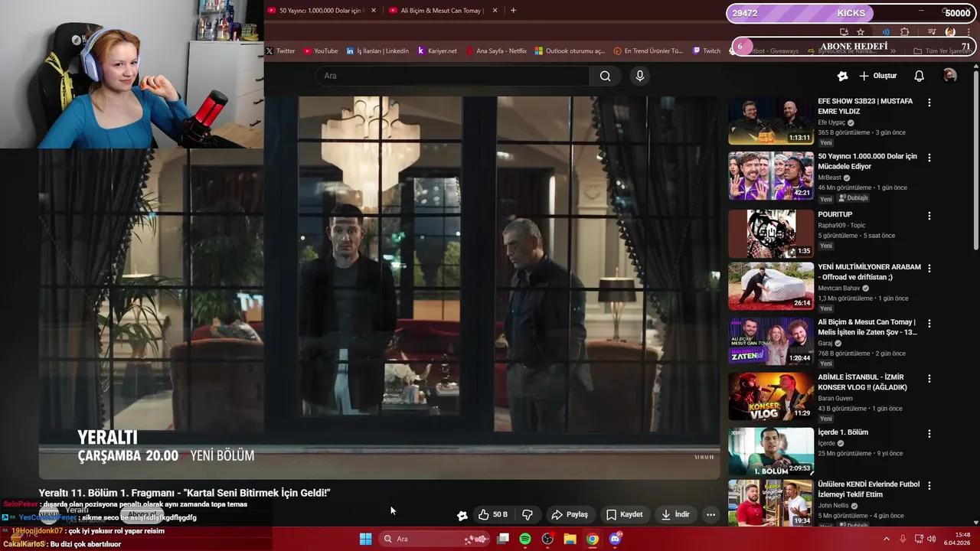
Task: Open the Ali Biçim & Mesut Can Tomay tab
Action: point(440,11)
